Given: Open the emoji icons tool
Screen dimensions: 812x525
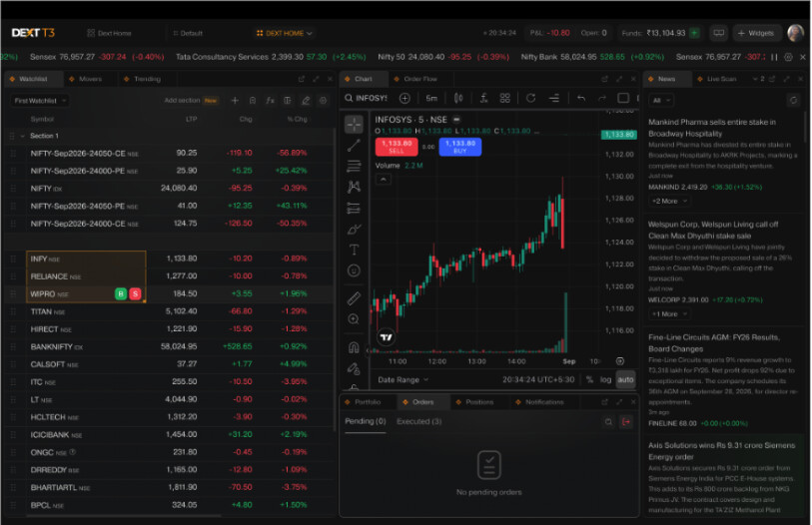Looking at the screenshot, I should click(x=355, y=270).
